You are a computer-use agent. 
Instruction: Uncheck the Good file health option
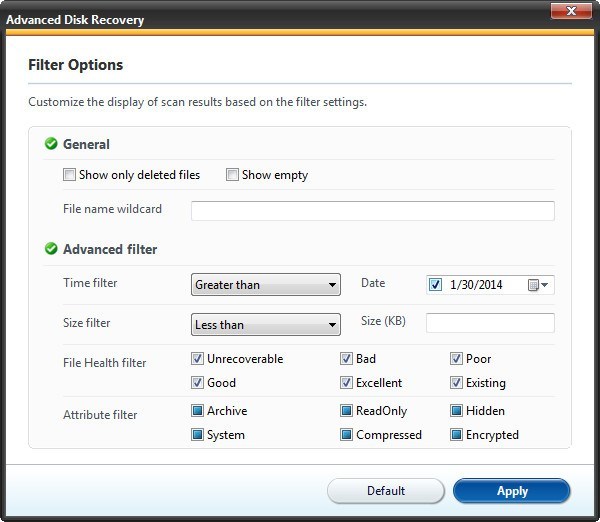197,383
